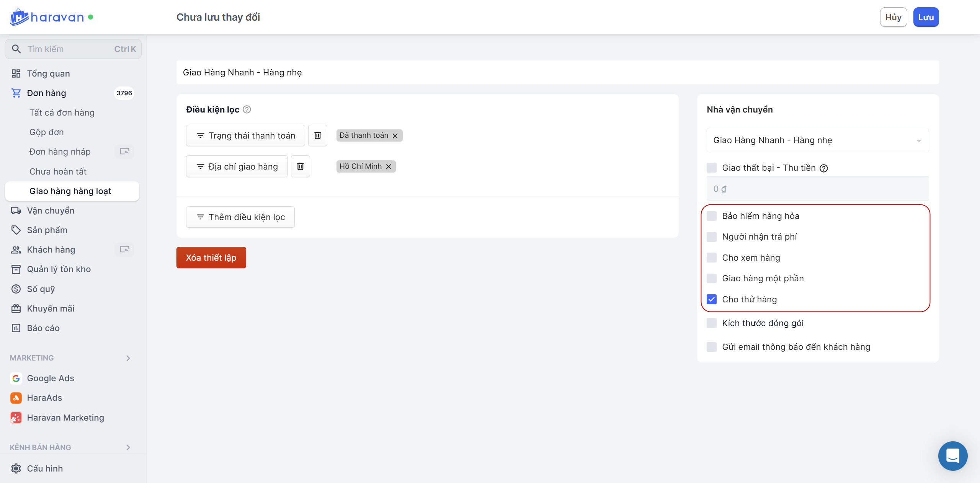Remove the Đã thanh toán tag

tap(395, 136)
